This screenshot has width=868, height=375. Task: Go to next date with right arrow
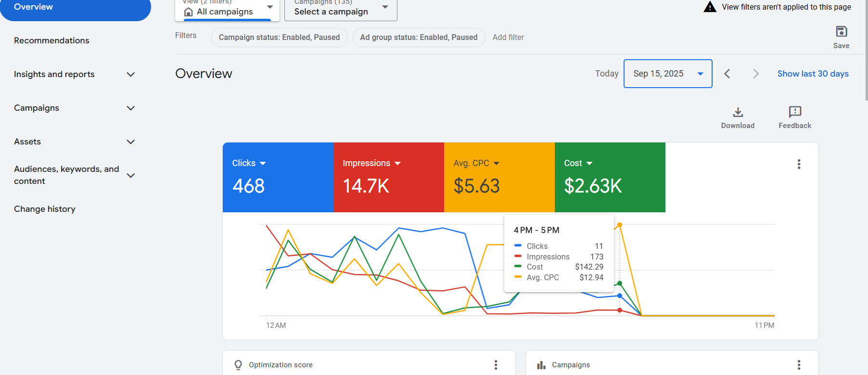756,74
